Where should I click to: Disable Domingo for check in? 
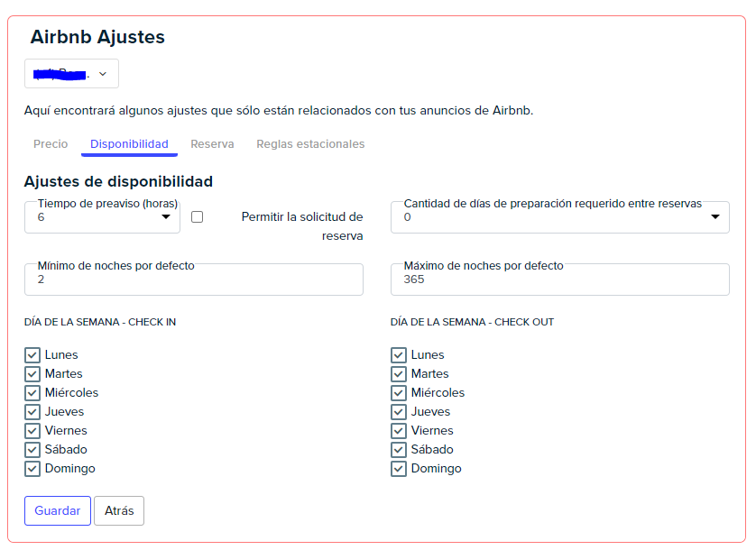pos(32,469)
